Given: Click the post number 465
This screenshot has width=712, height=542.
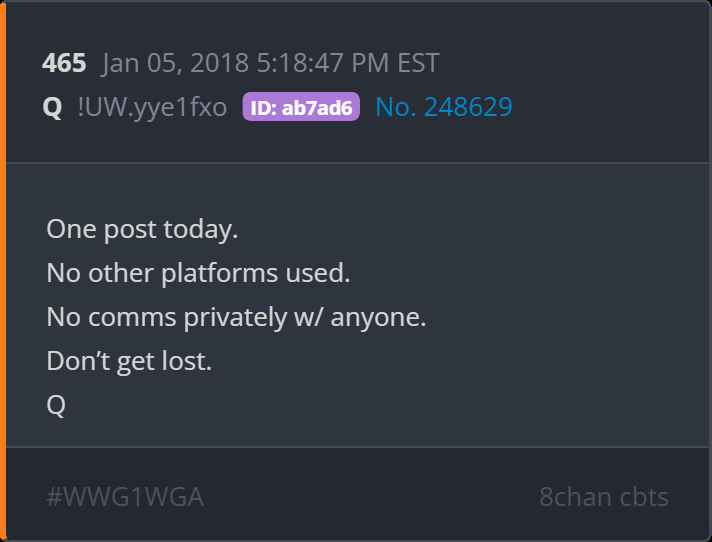Looking at the screenshot, I should coord(64,63).
